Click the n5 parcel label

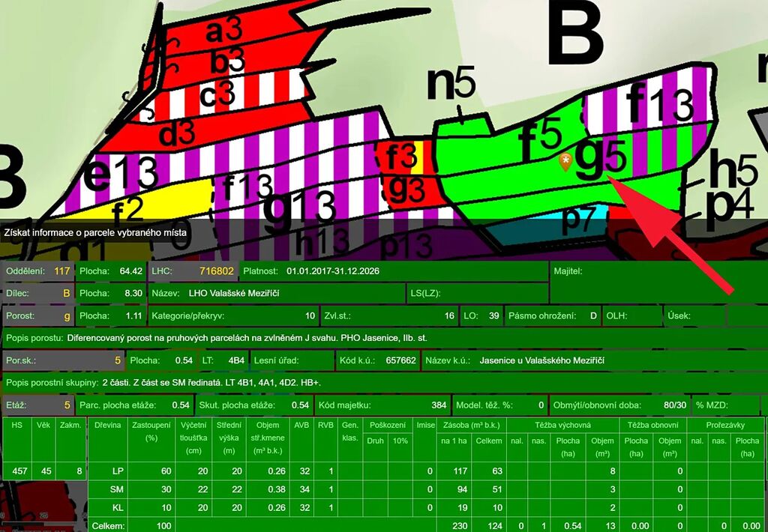click(451, 85)
